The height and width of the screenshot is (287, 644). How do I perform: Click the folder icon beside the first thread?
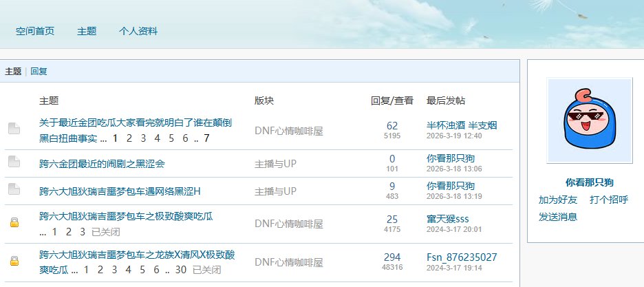[14, 129]
